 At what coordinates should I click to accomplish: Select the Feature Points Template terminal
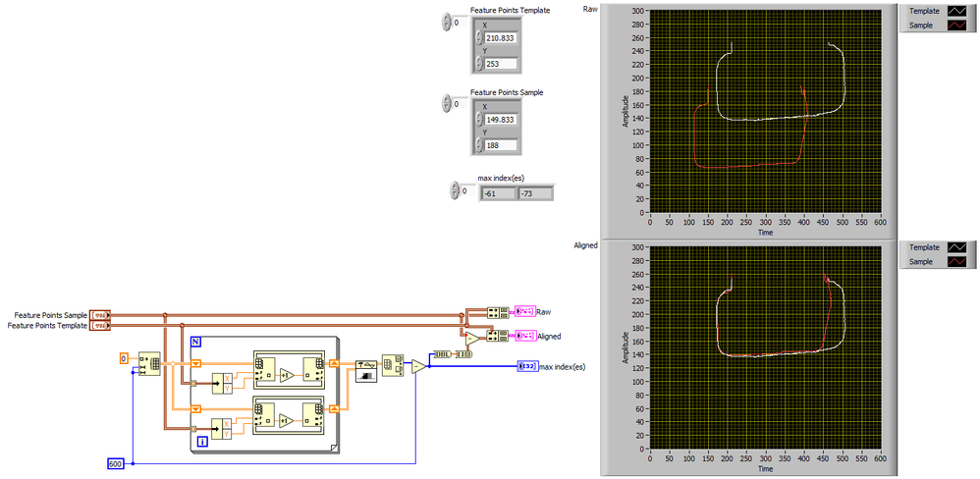click(x=100, y=325)
